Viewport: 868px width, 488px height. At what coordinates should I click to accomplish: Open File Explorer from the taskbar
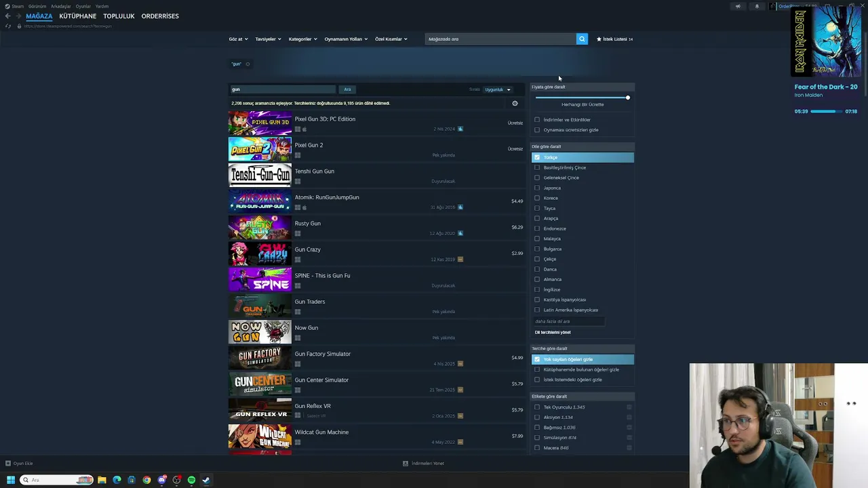click(102, 480)
